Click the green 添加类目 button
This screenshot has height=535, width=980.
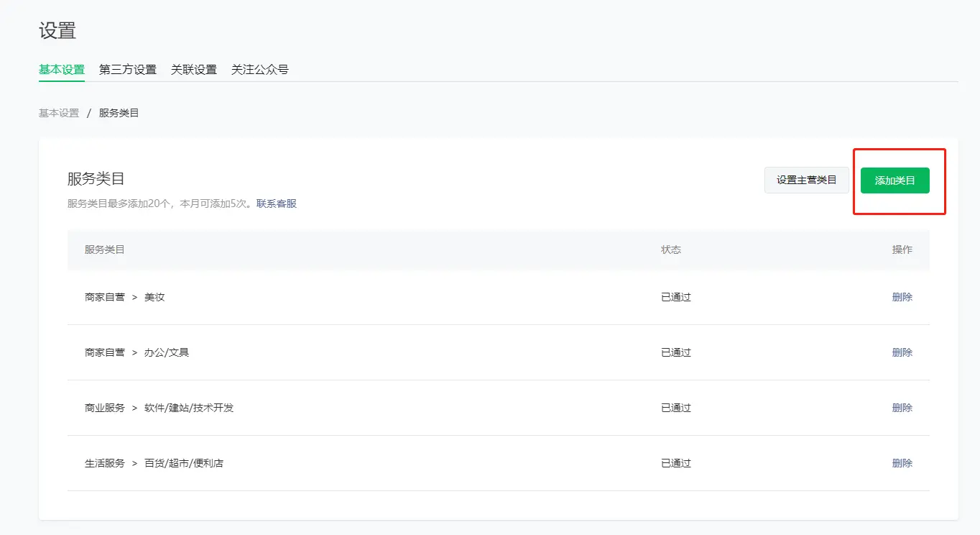(x=895, y=180)
